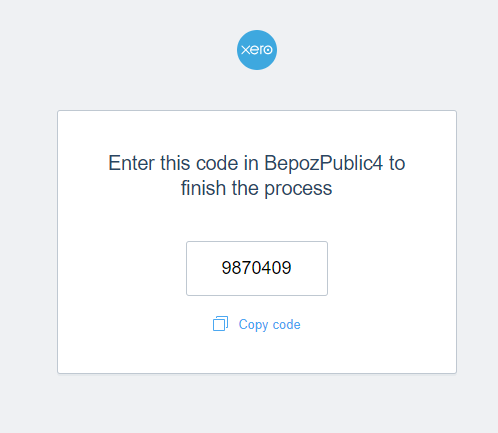Viewport: 498px width, 433px height.
Task: Click the blue Xero logo
Action: point(257,50)
